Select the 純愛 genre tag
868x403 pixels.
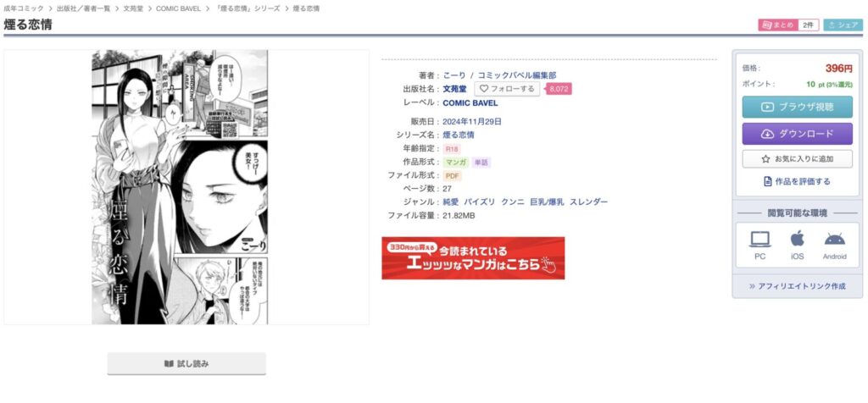(x=451, y=201)
